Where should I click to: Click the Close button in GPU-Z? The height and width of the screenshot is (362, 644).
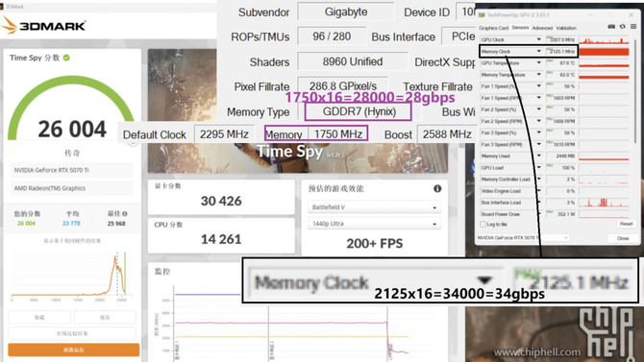click(x=623, y=238)
